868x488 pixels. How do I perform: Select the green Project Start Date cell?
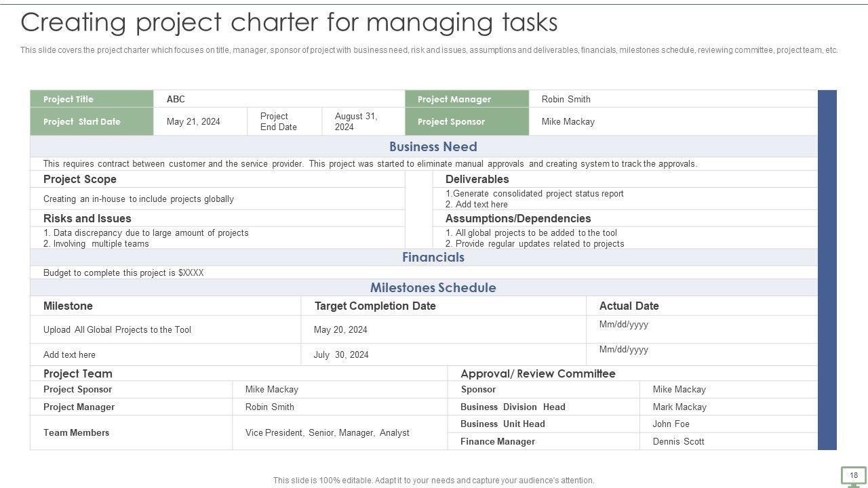point(92,122)
